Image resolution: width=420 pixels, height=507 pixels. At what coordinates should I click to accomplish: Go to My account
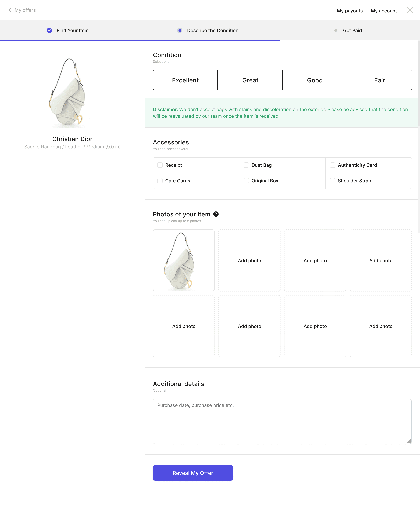pyautogui.click(x=383, y=11)
